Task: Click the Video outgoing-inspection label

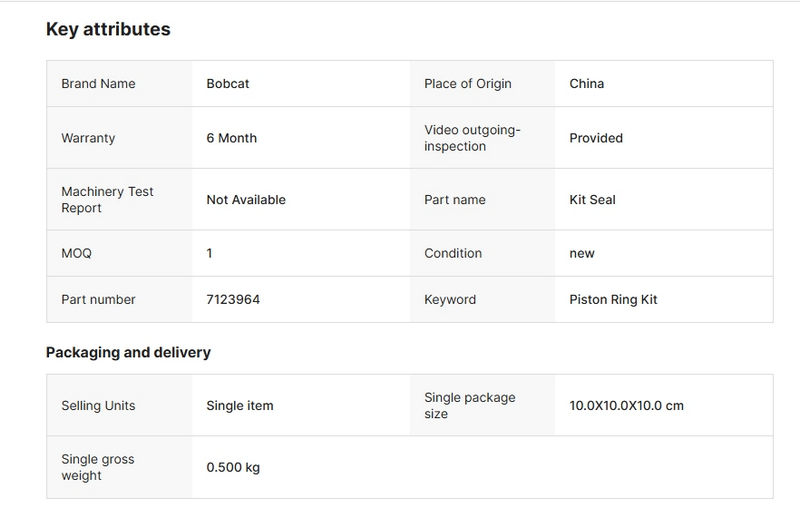Action: 473,138
